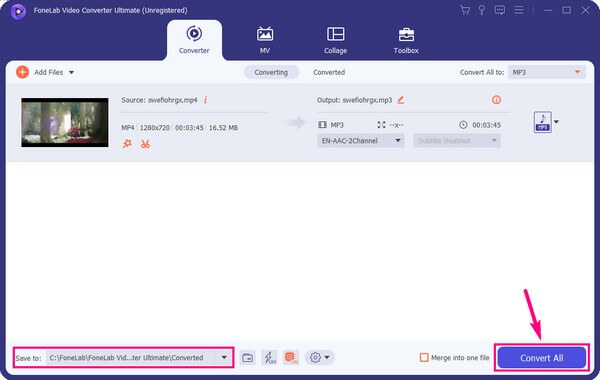Switch to the Toolbox tab
Image resolution: width=600 pixels, height=380 pixels.
click(x=406, y=40)
